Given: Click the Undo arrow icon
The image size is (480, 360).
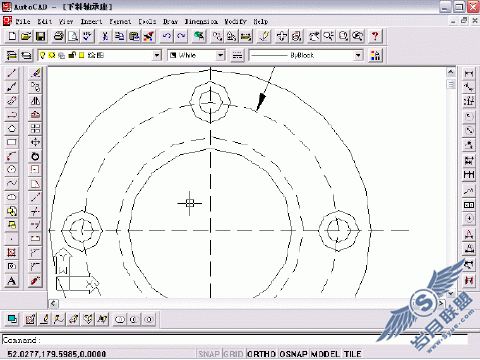Looking at the screenshot, I should (x=167, y=36).
